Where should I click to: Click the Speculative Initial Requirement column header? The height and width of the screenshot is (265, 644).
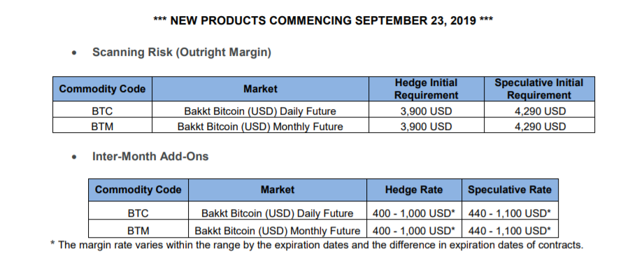539,89
